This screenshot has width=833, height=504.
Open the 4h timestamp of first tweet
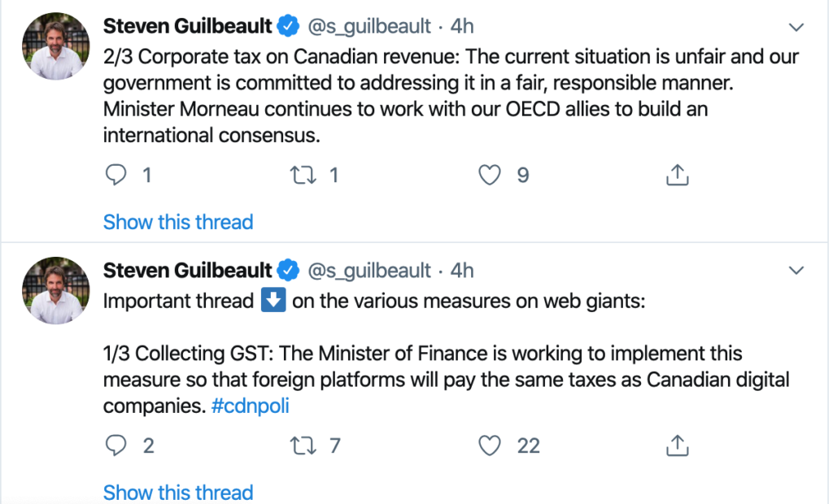point(462,26)
